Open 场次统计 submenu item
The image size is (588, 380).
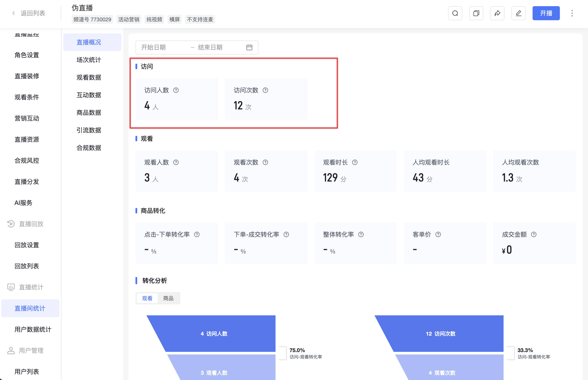(x=92, y=60)
